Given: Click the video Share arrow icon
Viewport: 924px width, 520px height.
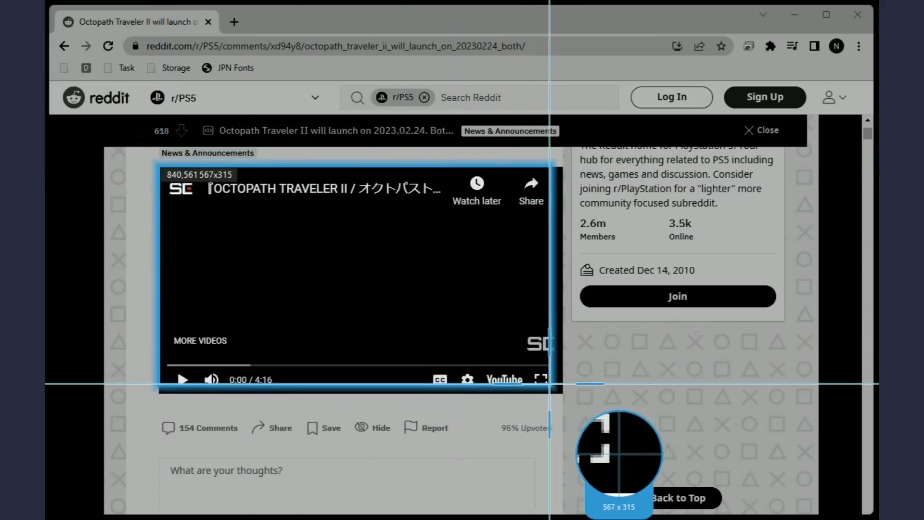Looking at the screenshot, I should 531,184.
